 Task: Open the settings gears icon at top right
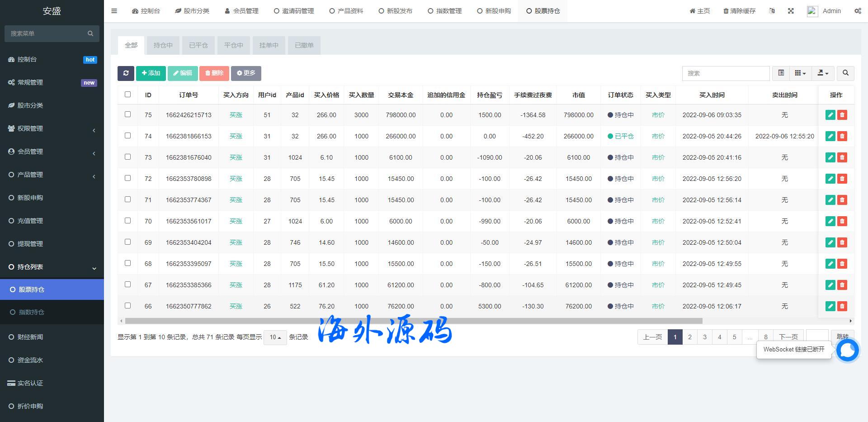click(858, 11)
